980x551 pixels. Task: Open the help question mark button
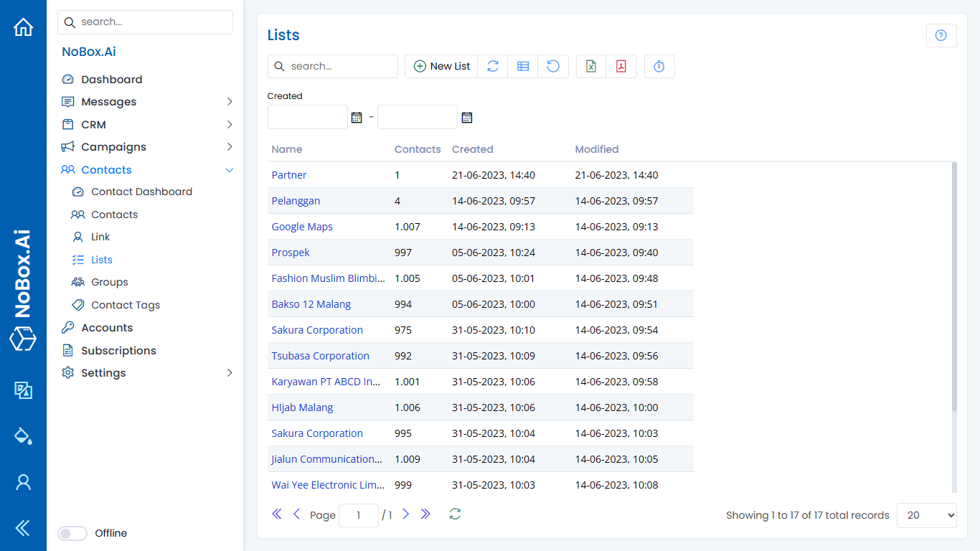(941, 35)
